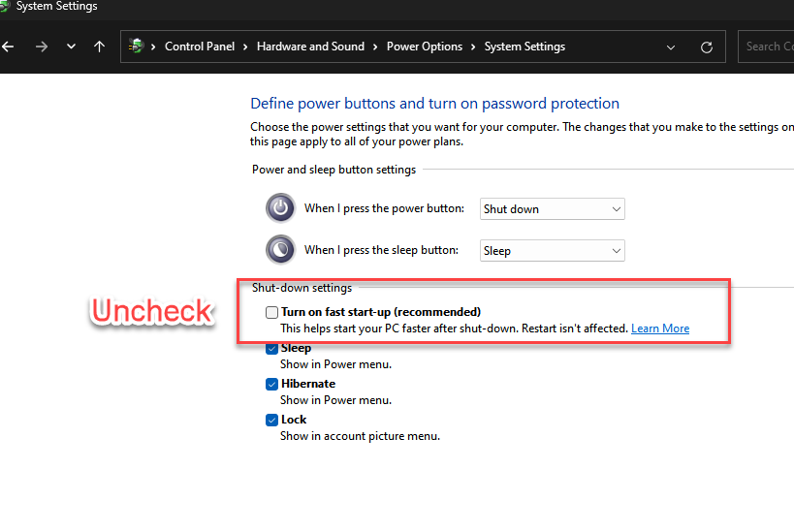Image resolution: width=794 pixels, height=532 pixels.
Task: Open the power button action dropdown
Action: click(552, 208)
